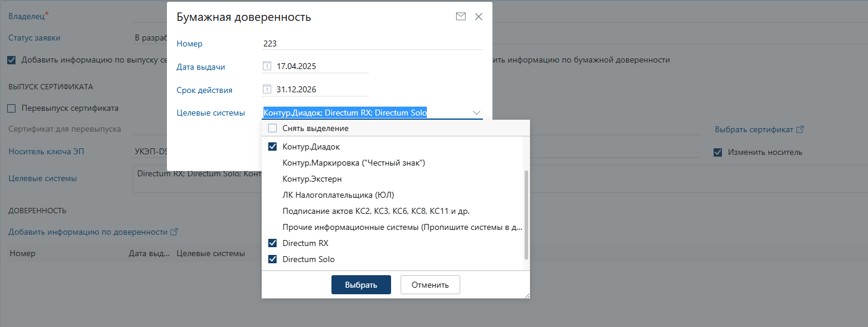Click icon next to Добавить информацию по доверенности
Viewport: 868px width, 327px height.
coord(174,232)
